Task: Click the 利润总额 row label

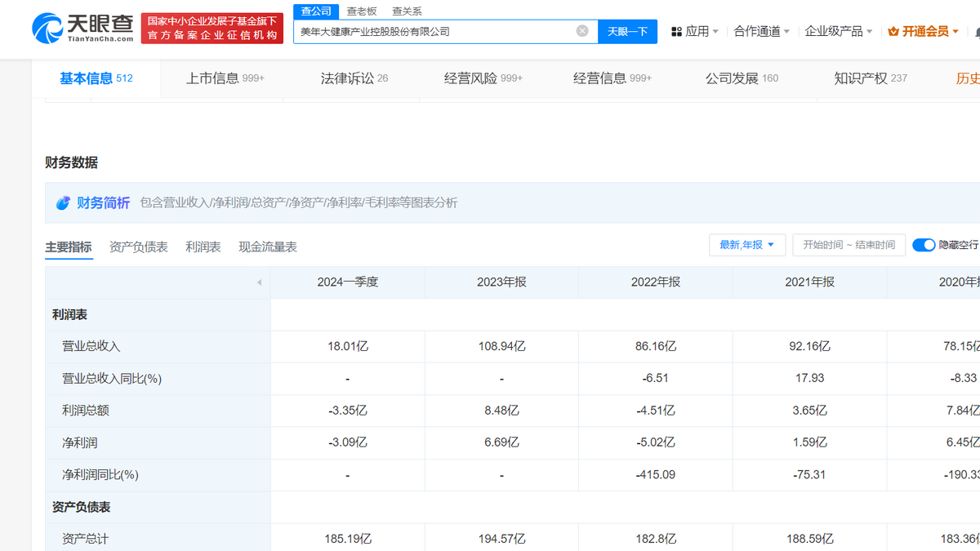Action: pos(85,411)
